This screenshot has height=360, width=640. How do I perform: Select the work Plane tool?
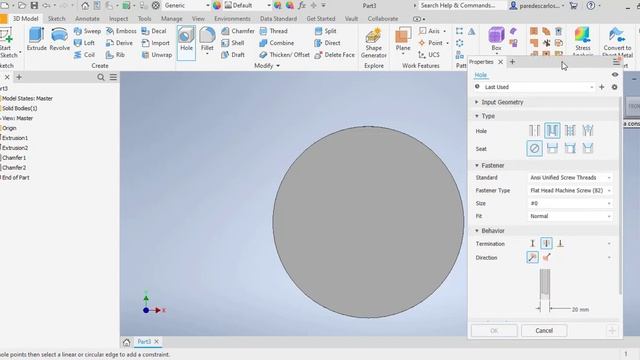coord(403,40)
